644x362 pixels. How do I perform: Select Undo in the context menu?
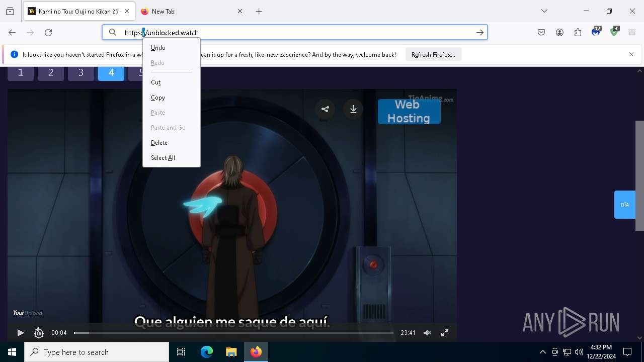pyautogui.click(x=171, y=48)
